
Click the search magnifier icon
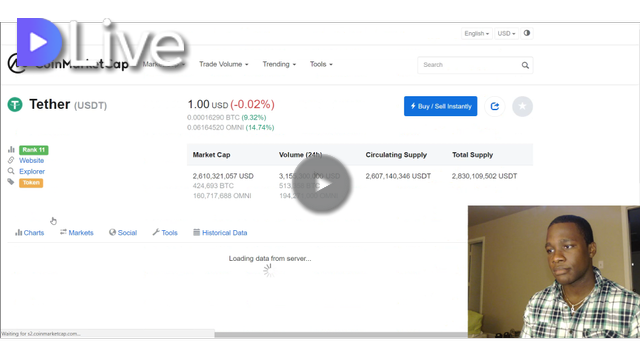[x=525, y=65]
